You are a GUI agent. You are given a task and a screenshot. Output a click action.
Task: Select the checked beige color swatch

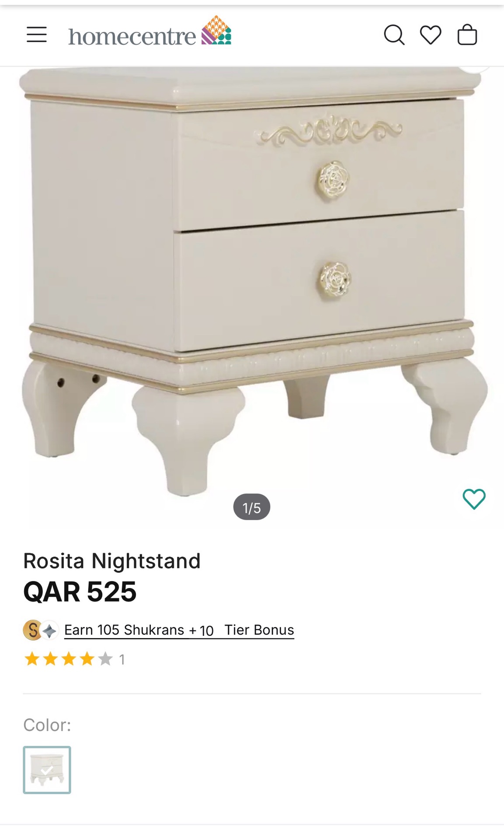pos(47,770)
